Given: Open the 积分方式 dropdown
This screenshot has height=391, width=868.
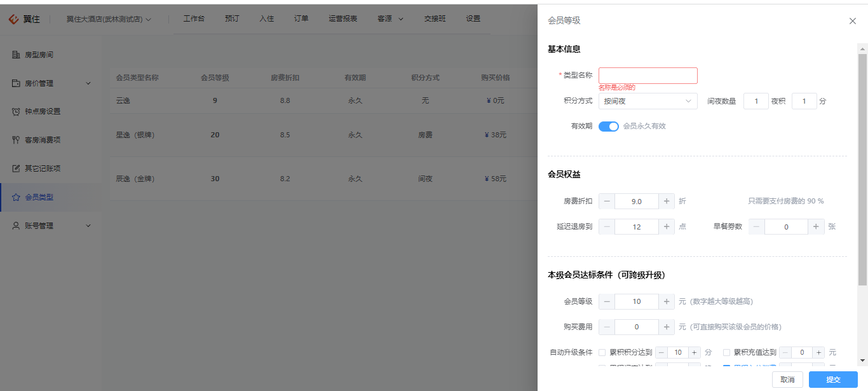Looking at the screenshot, I should [648, 101].
